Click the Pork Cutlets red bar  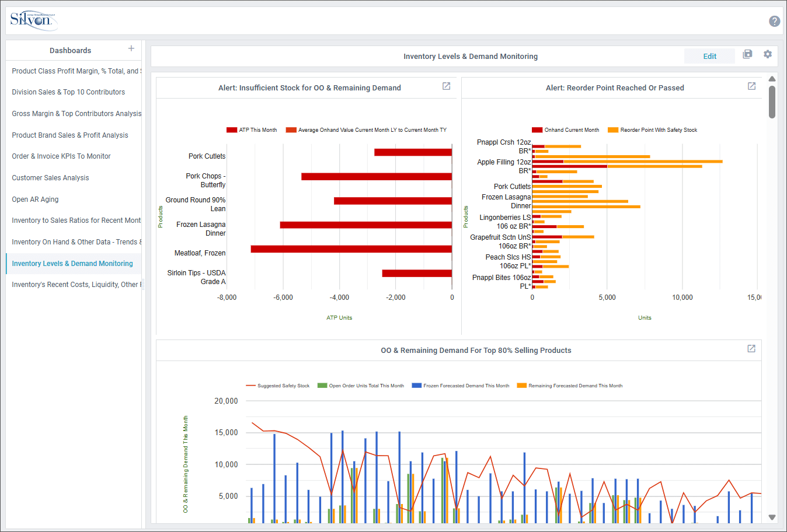(x=413, y=152)
